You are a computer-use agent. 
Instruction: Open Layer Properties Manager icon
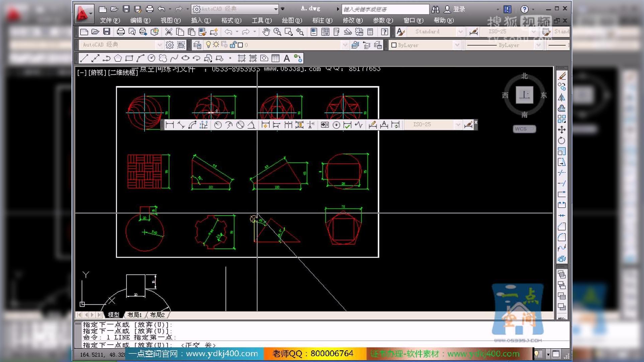(197, 45)
